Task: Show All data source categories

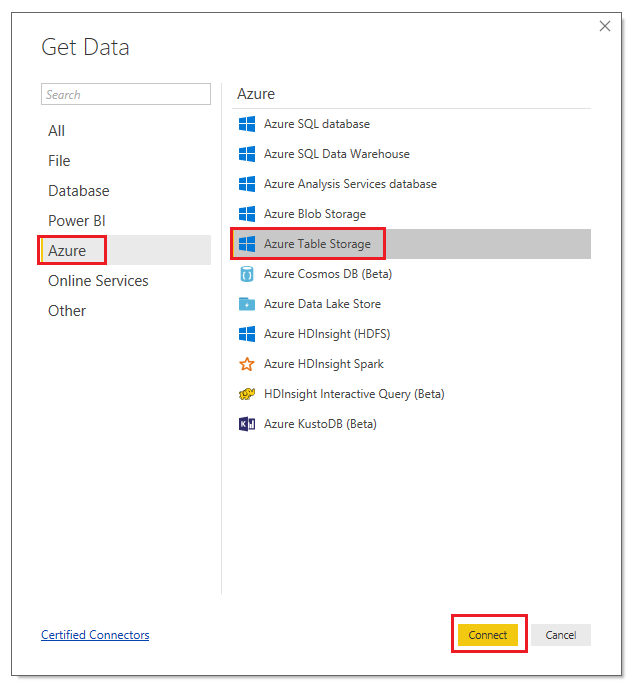Action: [126, 131]
